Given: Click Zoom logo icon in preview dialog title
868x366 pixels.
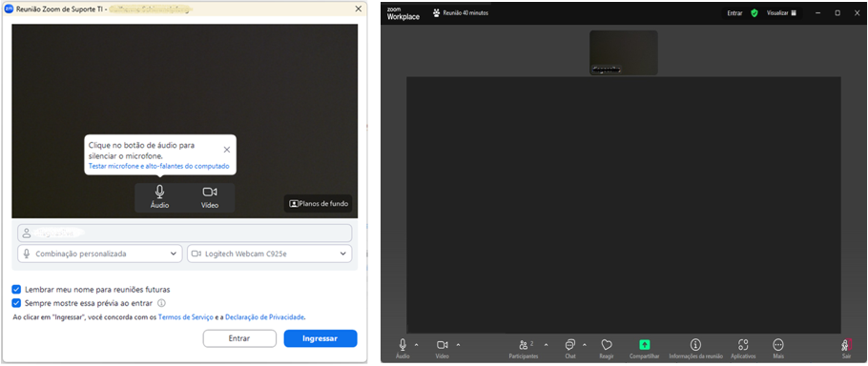Looking at the screenshot, I should [x=9, y=9].
